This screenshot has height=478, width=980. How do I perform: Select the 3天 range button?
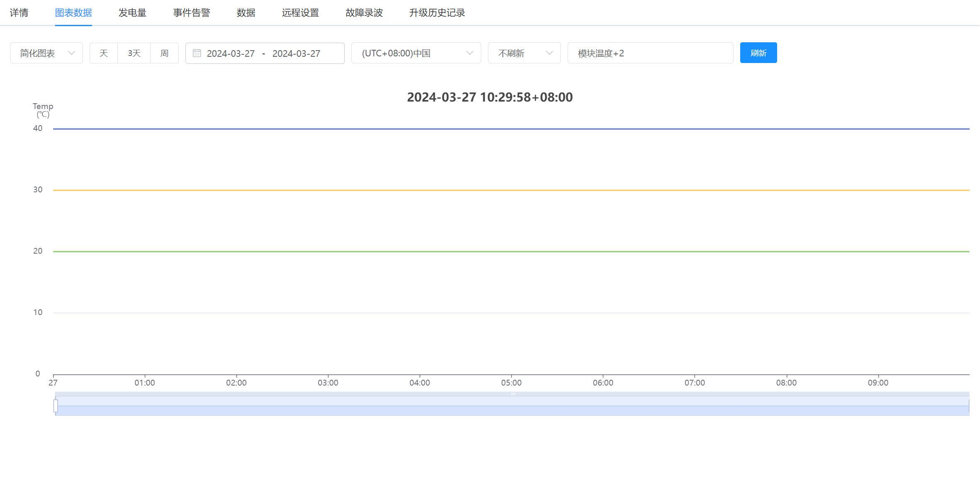pyautogui.click(x=134, y=53)
